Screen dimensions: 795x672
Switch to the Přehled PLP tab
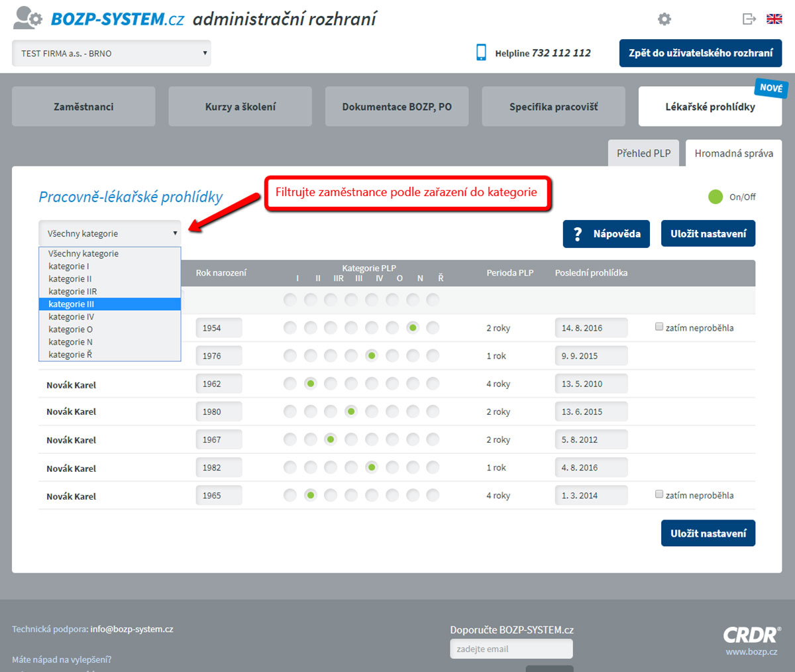click(x=644, y=153)
